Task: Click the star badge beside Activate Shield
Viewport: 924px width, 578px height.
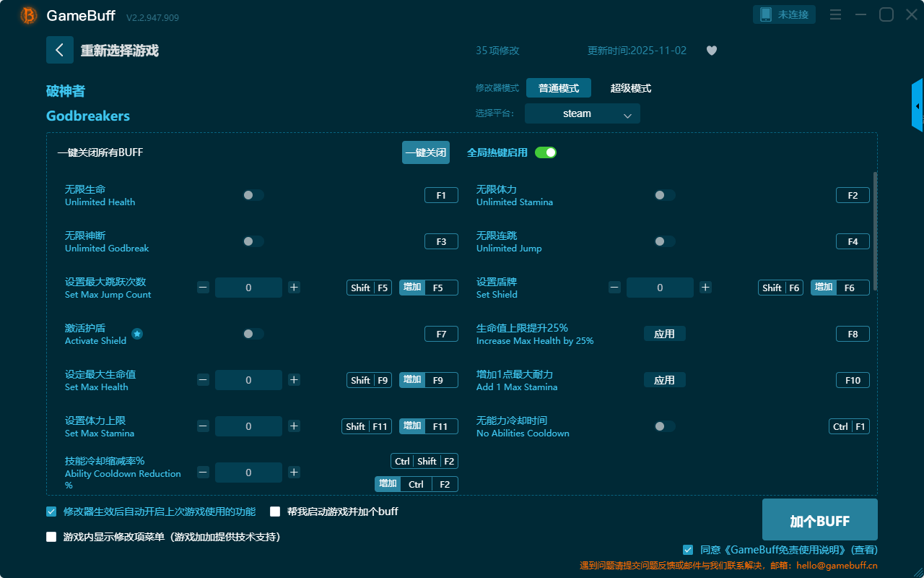Action: click(137, 334)
